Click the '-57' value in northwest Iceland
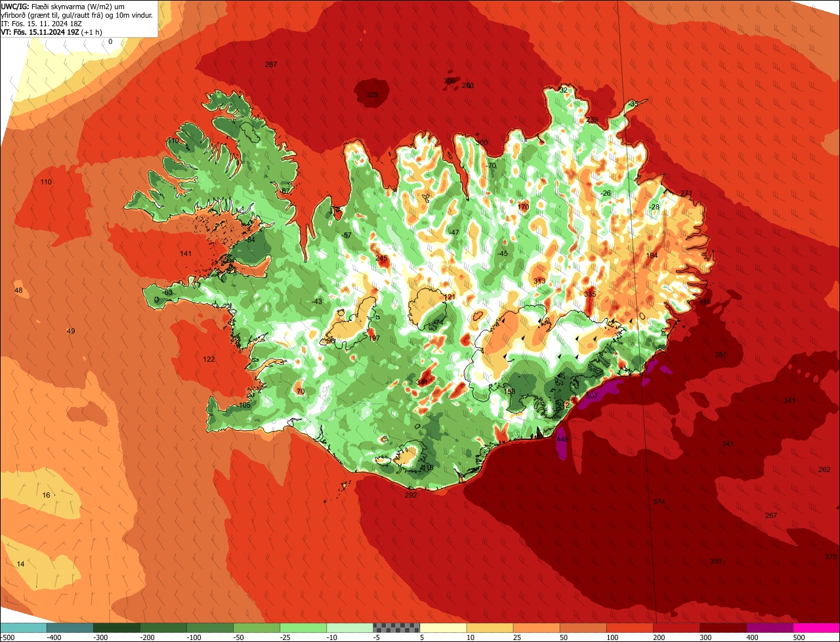Viewport: 840px width, 642px height. pos(347,235)
